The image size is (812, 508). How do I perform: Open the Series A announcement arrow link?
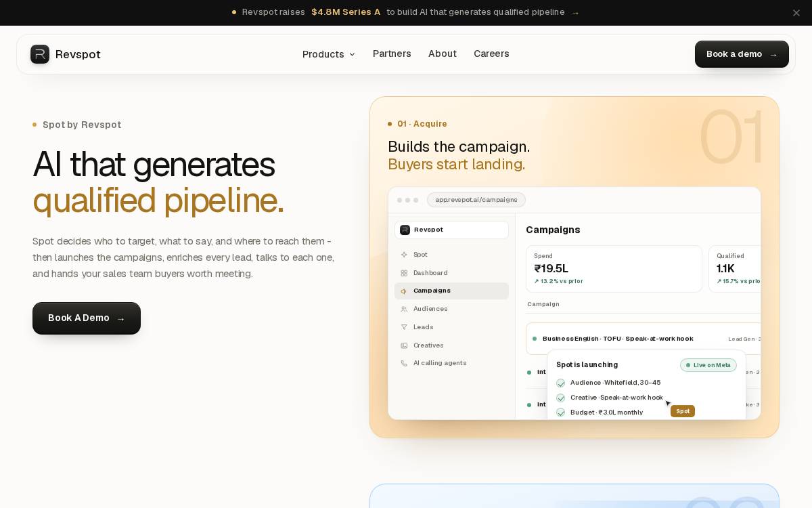pyautogui.click(x=575, y=13)
